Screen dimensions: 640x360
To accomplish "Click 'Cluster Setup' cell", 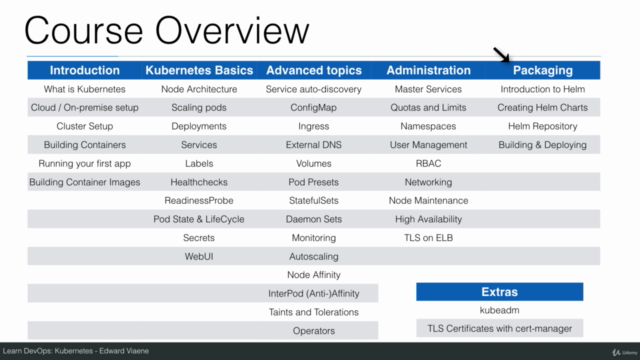I will click(x=84, y=126).
